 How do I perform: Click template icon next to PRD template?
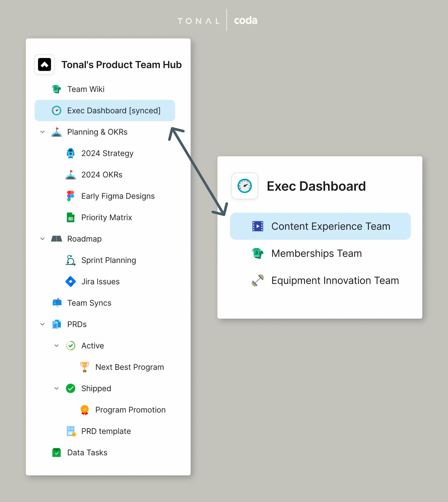(71, 431)
